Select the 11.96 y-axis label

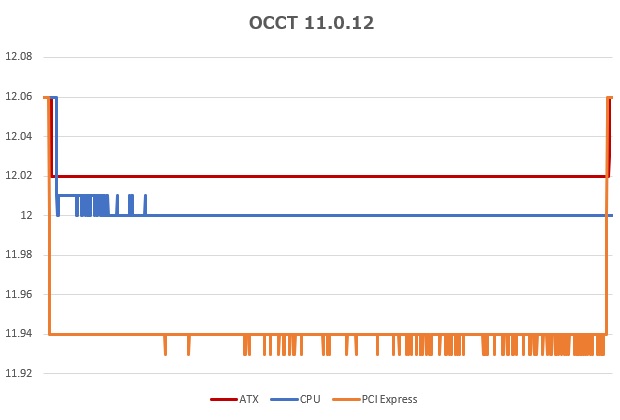pos(19,295)
